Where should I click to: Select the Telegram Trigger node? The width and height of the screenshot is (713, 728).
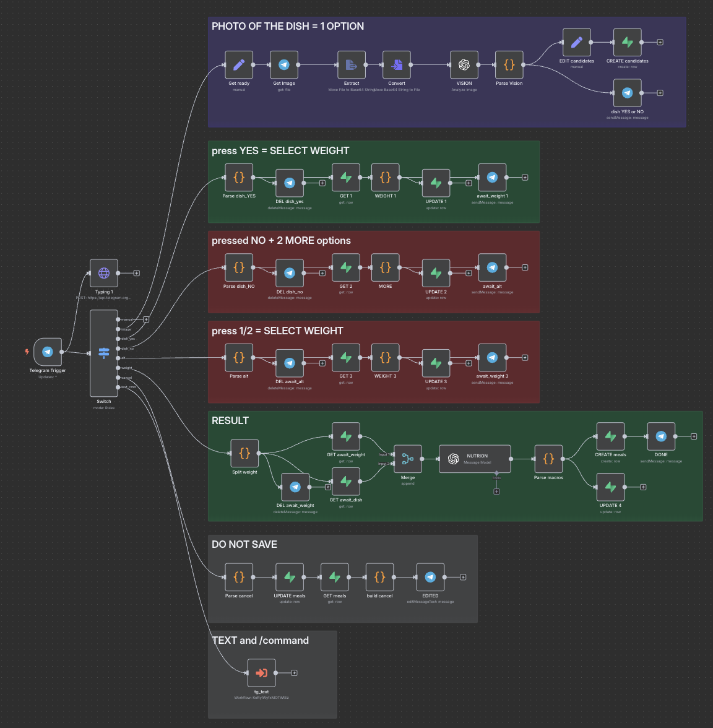[48, 352]
